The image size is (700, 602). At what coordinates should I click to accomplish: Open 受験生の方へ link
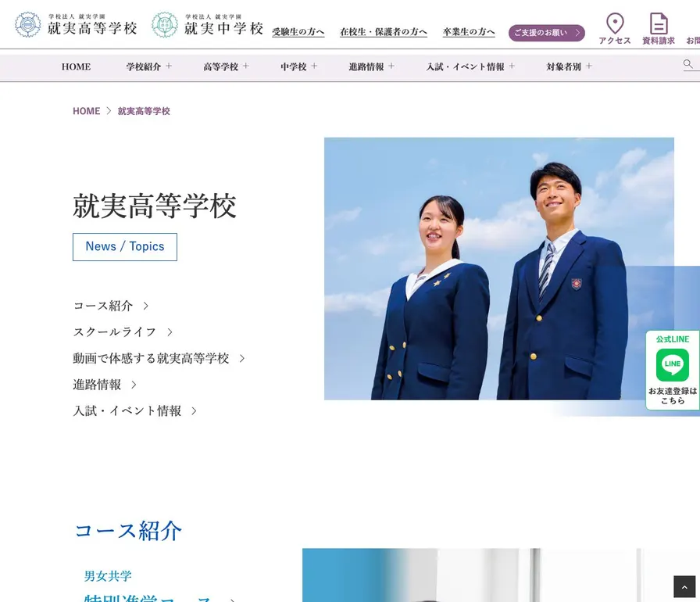[298, 32]
